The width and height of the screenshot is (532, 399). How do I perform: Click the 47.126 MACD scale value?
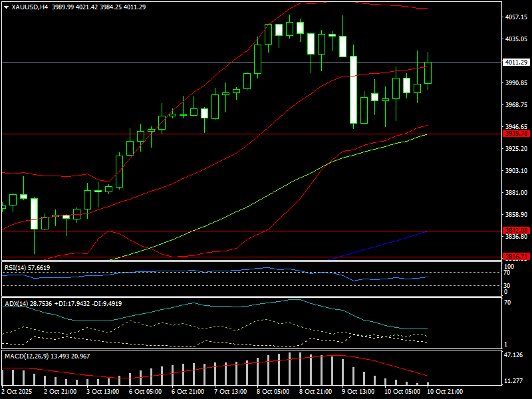coord(515,355)
